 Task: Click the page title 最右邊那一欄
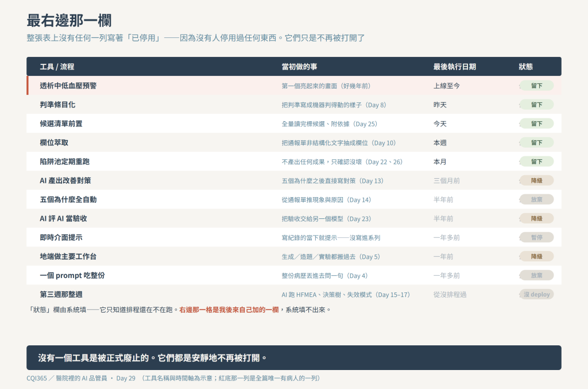point(69,21)
